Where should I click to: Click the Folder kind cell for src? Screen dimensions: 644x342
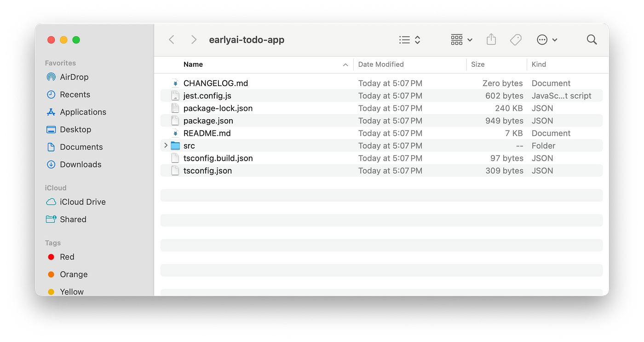(544, 145)
